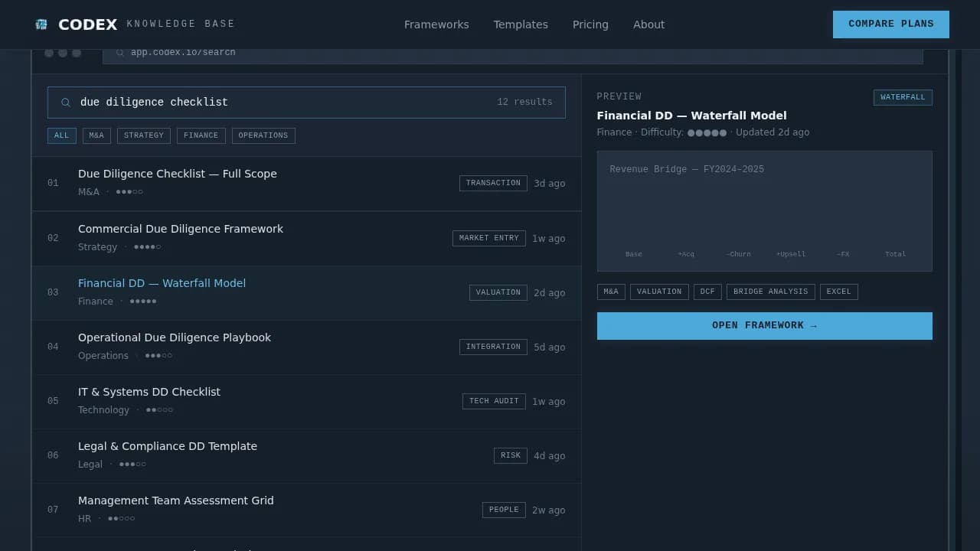This screenshot has width=980, height=551.
Task: Click the "5d ago" timestamp
Action: click(x=550, y=347)
